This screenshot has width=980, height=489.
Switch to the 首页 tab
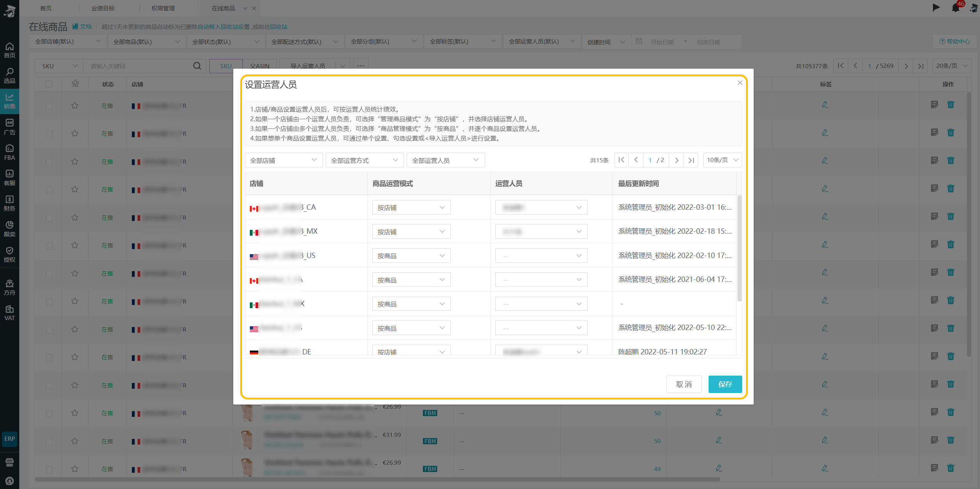(x=46, y=8)
